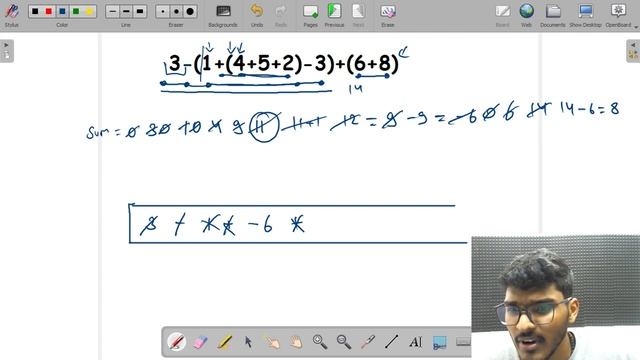Select the Text tool
640x360 pixels.
point(416,342)
